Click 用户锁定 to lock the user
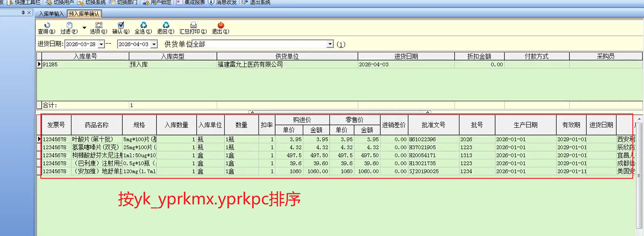This screenshot has height=236, width=644. (157, 2)
